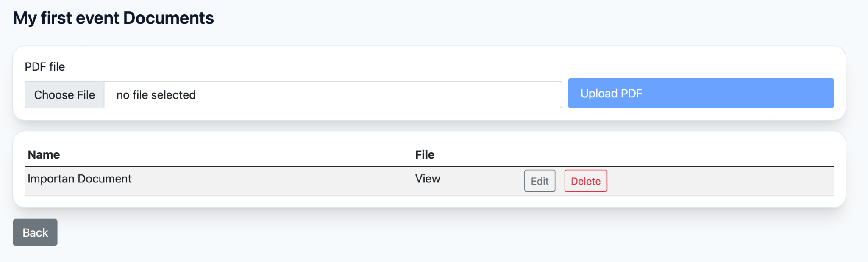Click the 'PDF file' field label
Screen dimensions: 868x262
click(x=45, y=67)
